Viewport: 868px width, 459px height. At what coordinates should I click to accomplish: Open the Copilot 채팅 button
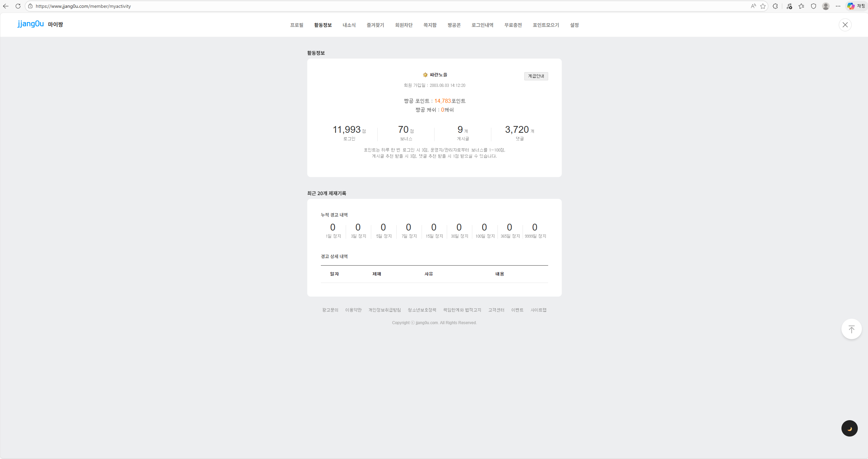(856, 6)
